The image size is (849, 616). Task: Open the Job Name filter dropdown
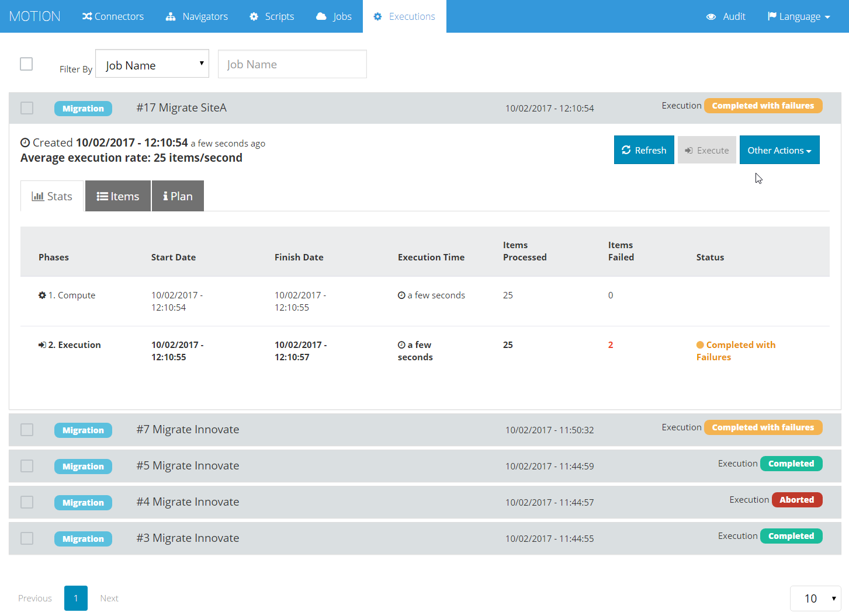click(153, 64)
